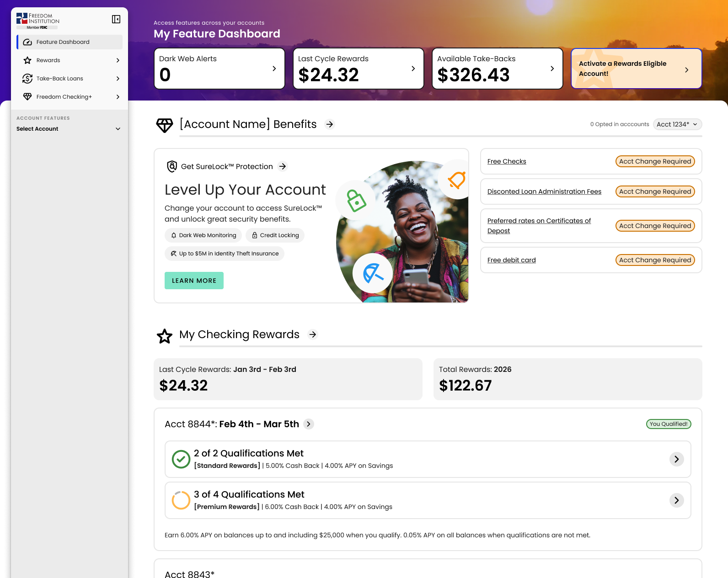Open the Acct 1234* account selector
The image size is (728, 578).
(x=677, y=124)
